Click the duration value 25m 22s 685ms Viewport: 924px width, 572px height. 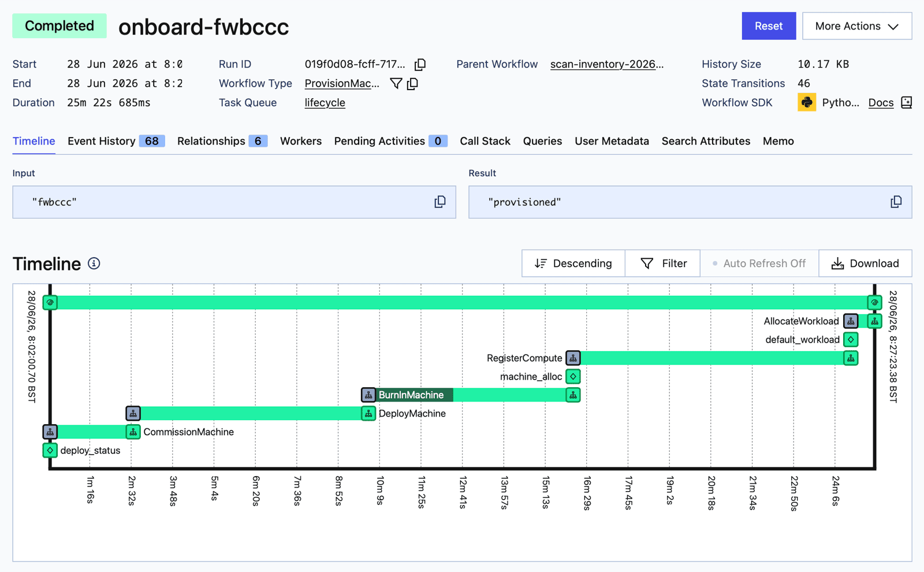(109, 102)
